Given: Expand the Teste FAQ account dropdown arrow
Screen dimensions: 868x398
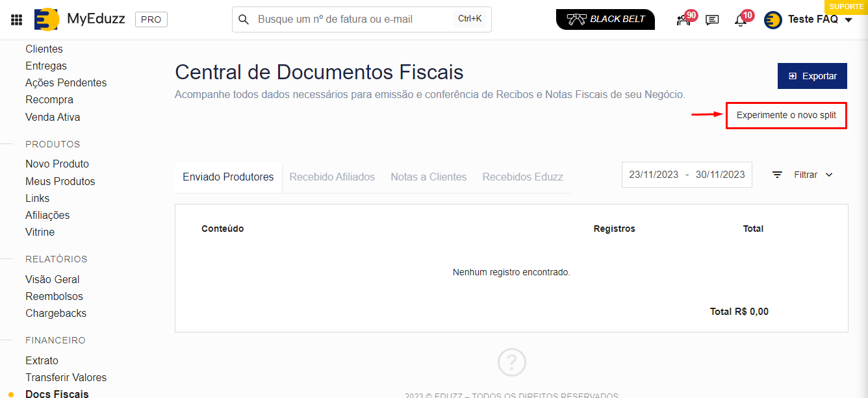Looking at the screenshot, I should tap(849, 20).
